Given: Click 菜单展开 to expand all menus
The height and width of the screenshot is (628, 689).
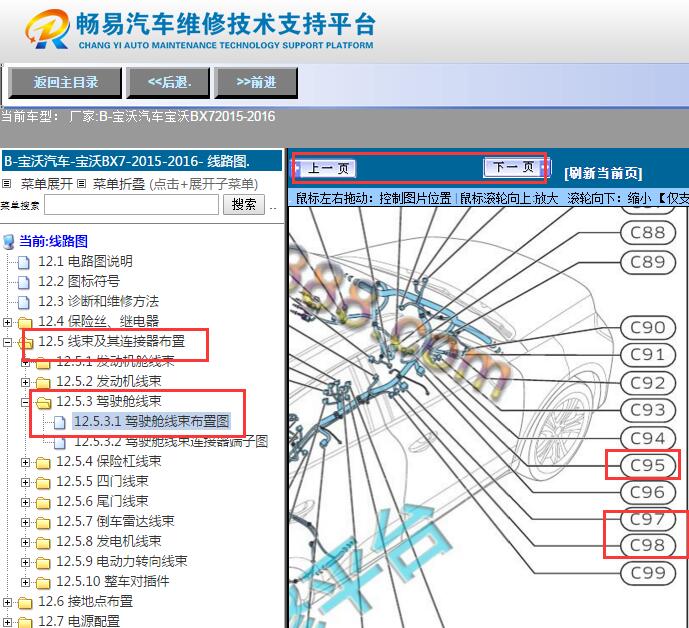Looking at the screenshot, I should click(x=47, y=184).
